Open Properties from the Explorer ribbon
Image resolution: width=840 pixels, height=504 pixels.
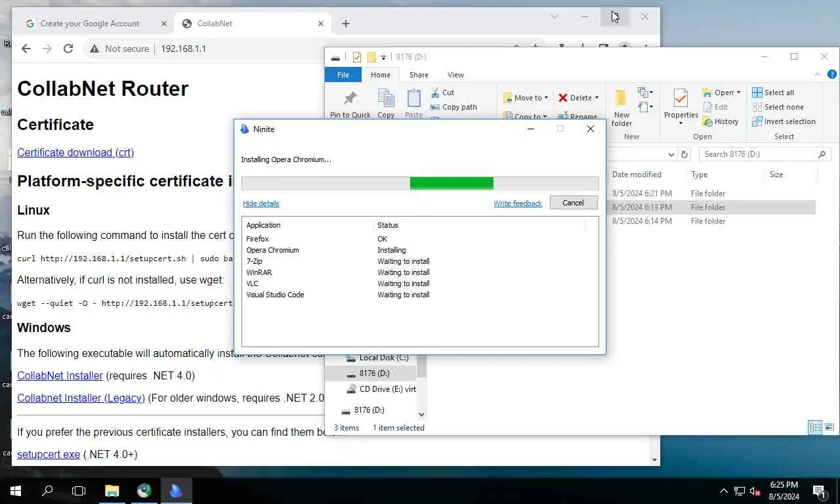[681, 107]
